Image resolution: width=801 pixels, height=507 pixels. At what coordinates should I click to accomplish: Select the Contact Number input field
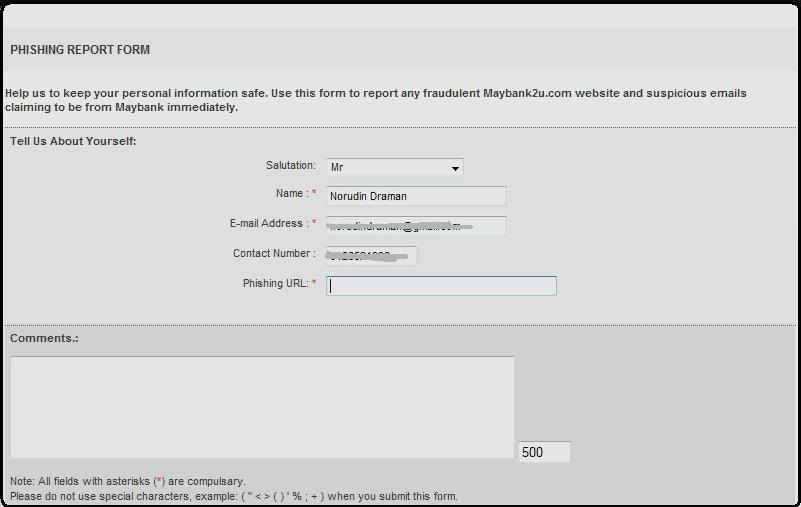[x=371, y=256]
